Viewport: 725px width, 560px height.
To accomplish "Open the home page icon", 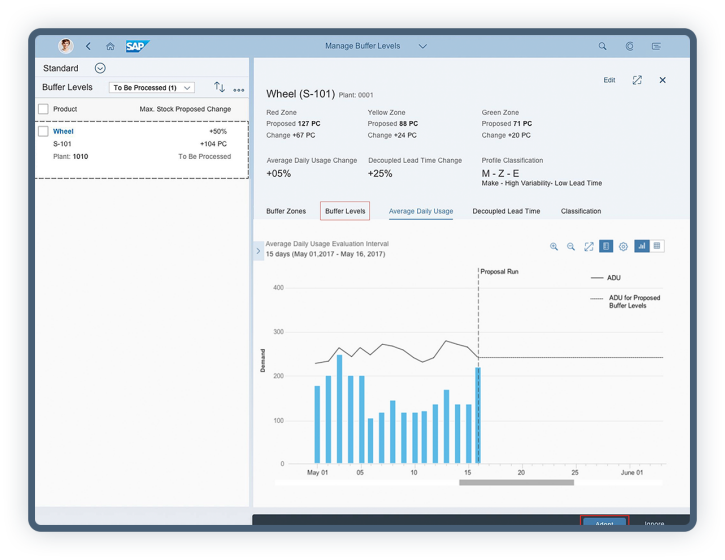I will (110, 46).
